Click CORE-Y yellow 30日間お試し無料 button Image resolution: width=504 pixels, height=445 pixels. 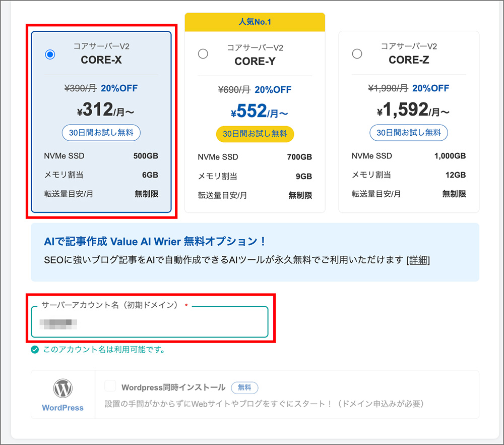(255, 134)
